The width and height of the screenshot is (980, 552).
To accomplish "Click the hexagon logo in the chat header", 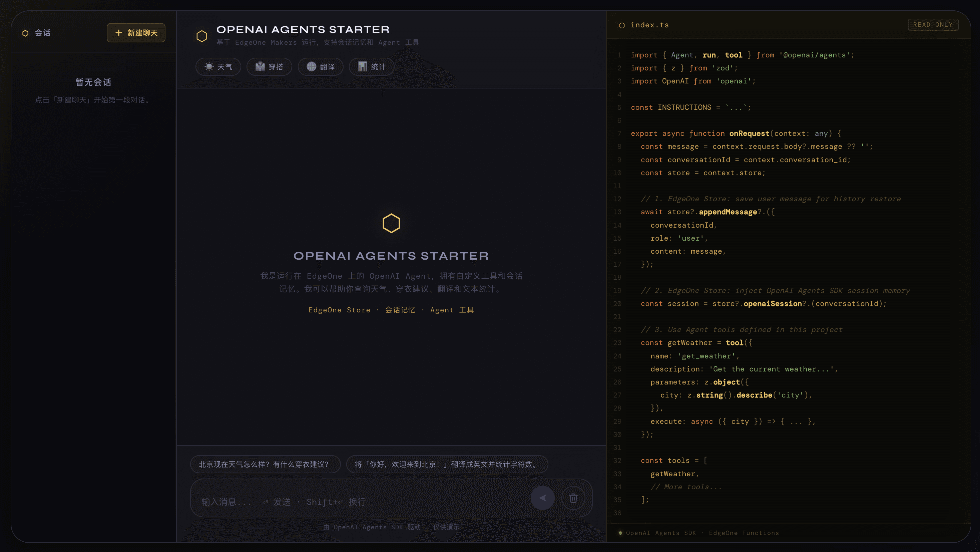I will click(201, 36).
